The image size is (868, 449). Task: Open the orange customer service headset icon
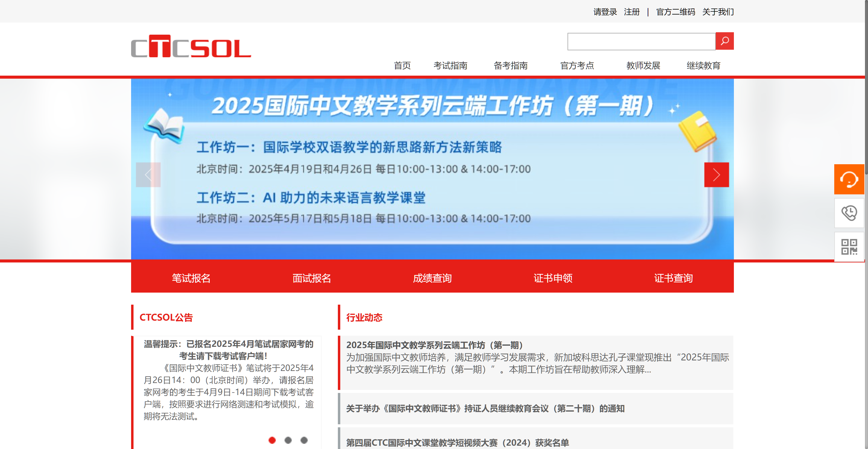point(849,179)
